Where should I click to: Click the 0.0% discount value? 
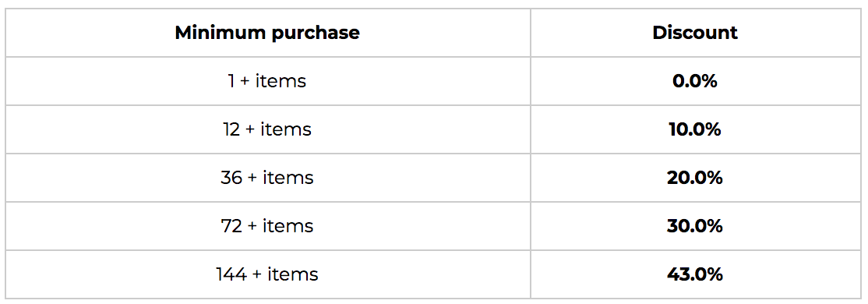(x=695, y=81)
